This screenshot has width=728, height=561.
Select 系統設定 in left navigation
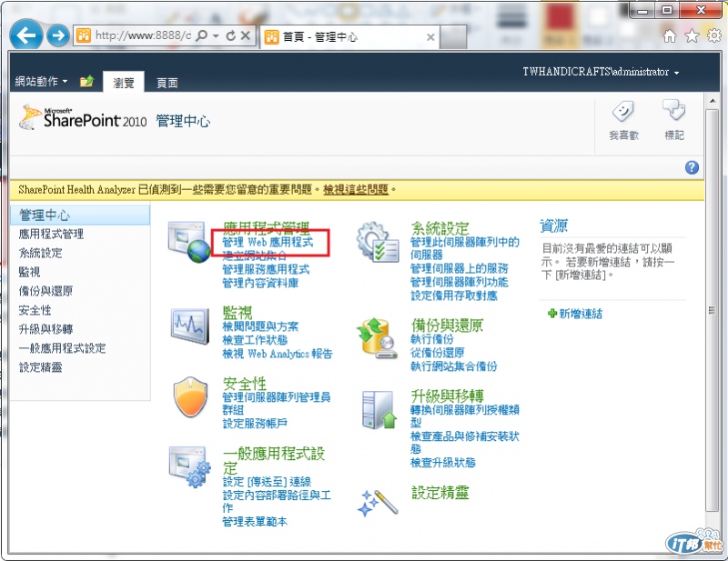pyautogui.click(x=40, y=253)
